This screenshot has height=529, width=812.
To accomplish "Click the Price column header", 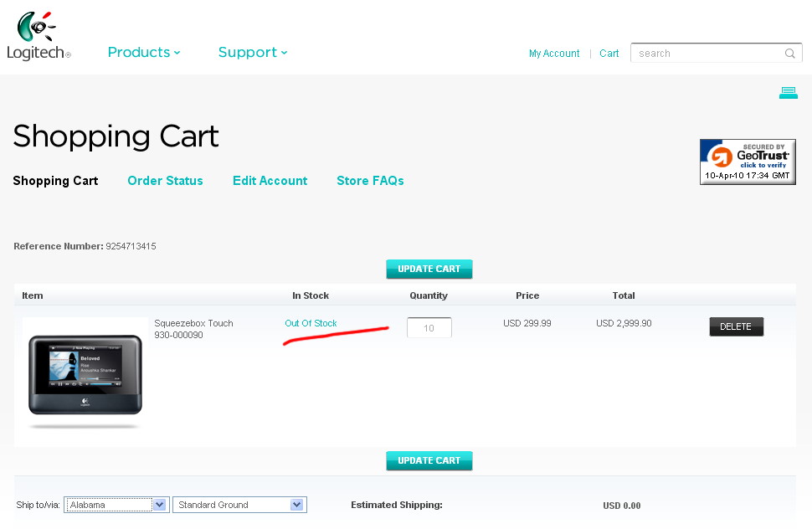I will (527, 295).
